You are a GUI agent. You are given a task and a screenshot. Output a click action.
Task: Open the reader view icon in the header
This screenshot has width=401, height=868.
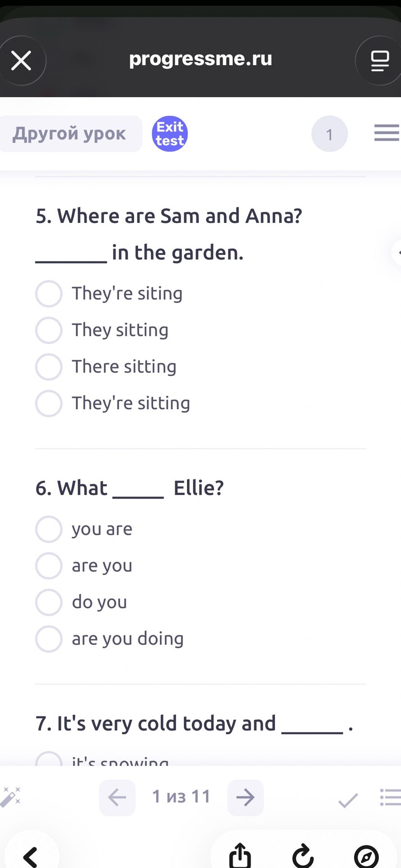click(x=379, y=61)
